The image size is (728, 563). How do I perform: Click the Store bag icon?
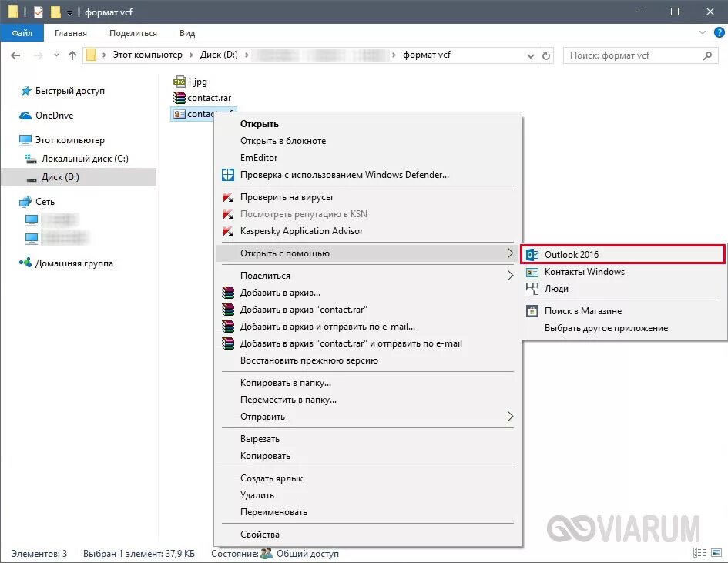tap(532, 311)
